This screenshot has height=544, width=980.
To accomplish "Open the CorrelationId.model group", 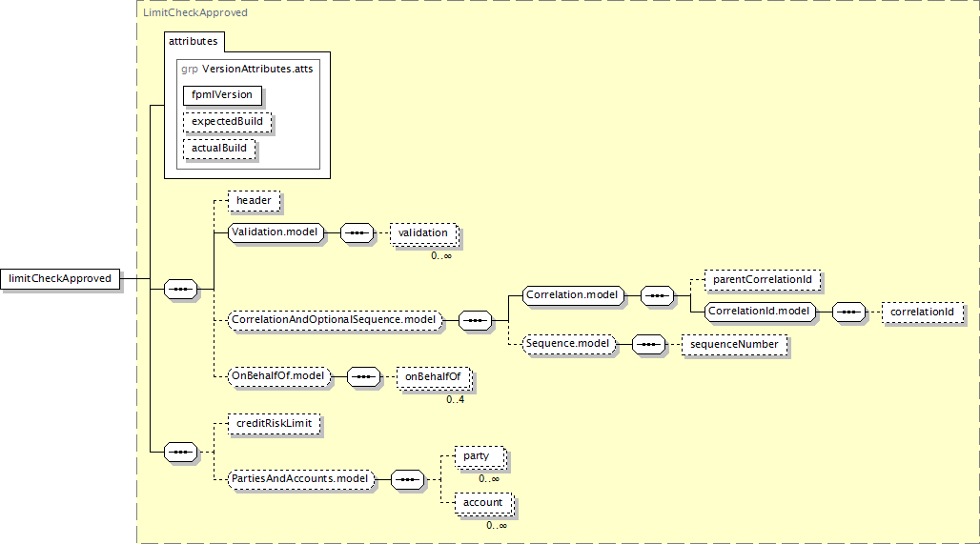I will click(760, 311).
